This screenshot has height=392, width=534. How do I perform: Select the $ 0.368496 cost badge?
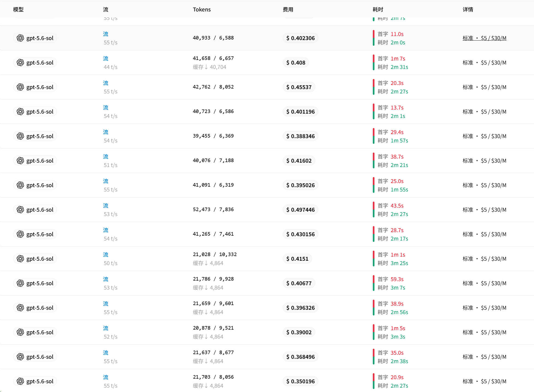pyautogui.click(x=300, y=357)
